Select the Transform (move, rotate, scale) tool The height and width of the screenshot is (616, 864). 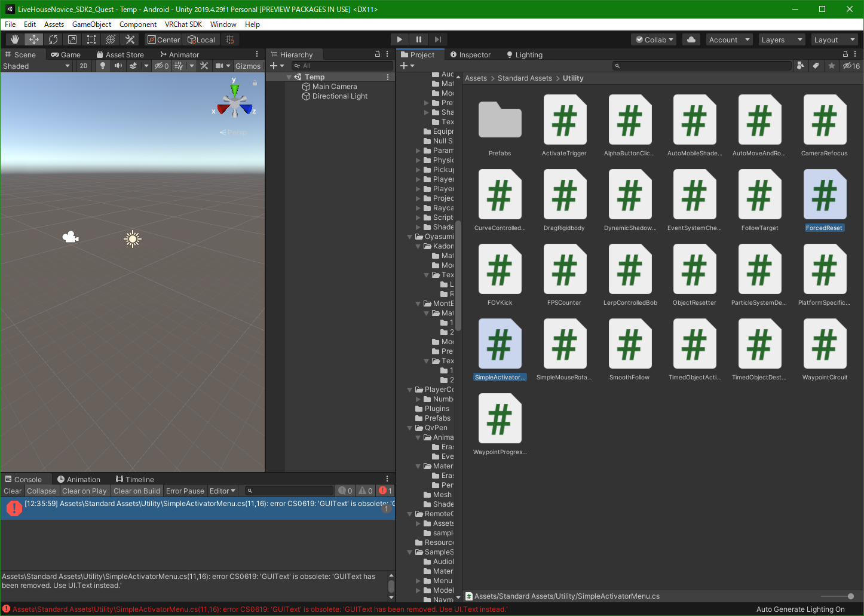[x=111, y=39]
